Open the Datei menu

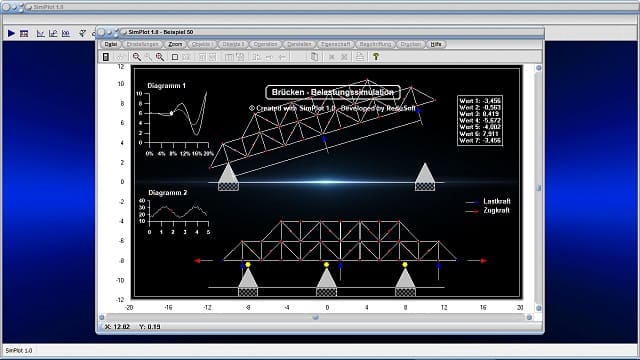coord(111,44)
